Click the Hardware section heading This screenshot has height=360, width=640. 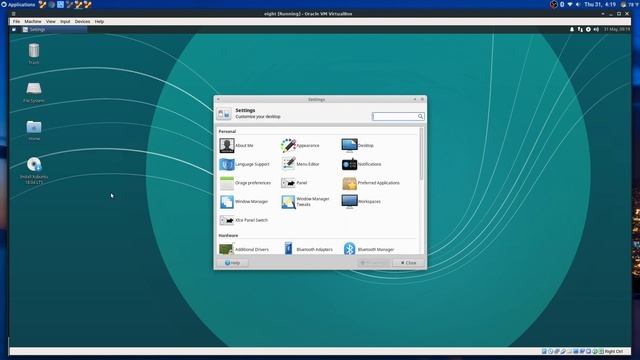coord(228,236)
